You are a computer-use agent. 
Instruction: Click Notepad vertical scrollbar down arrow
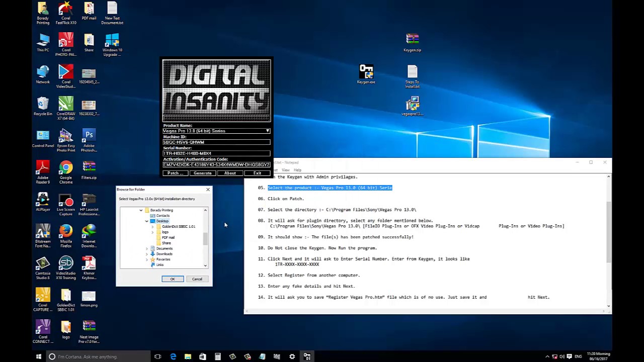click(x=609, y=306)
